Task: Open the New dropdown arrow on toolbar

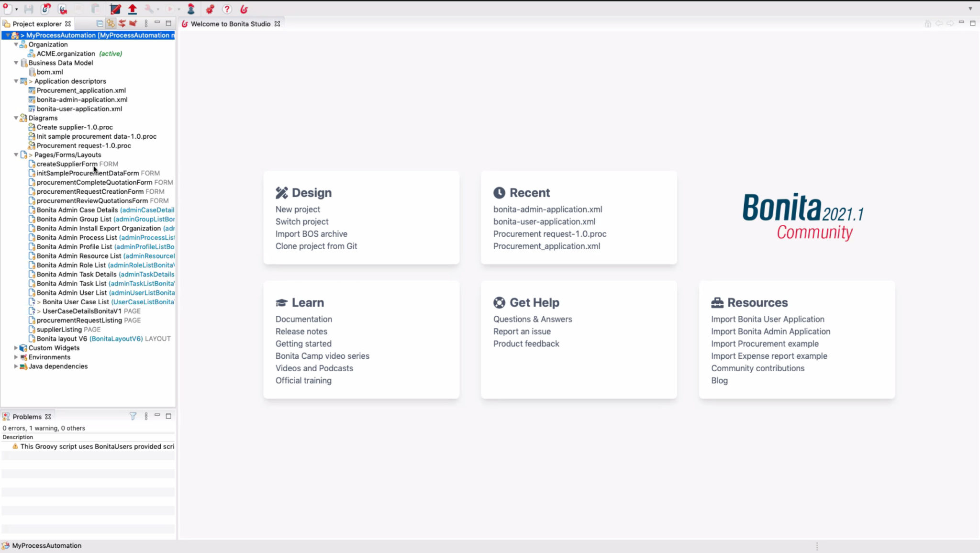Action: pyautogui.click(x=16, y=9)
